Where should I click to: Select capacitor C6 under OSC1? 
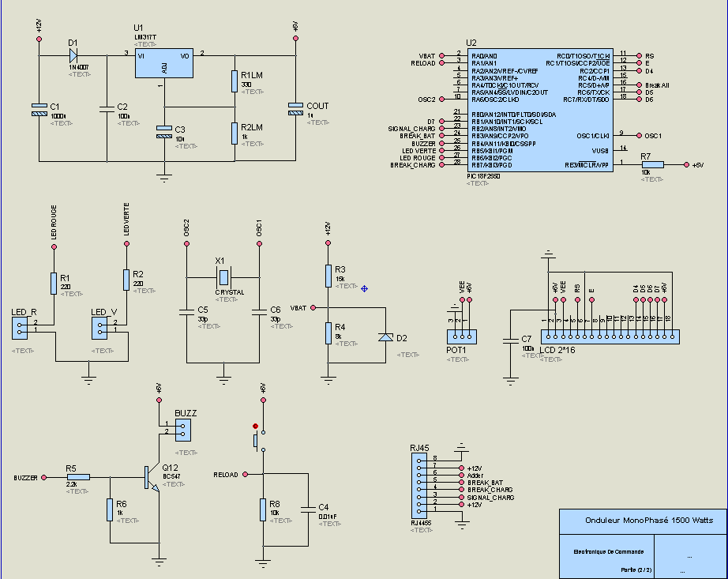coord(259,312)
